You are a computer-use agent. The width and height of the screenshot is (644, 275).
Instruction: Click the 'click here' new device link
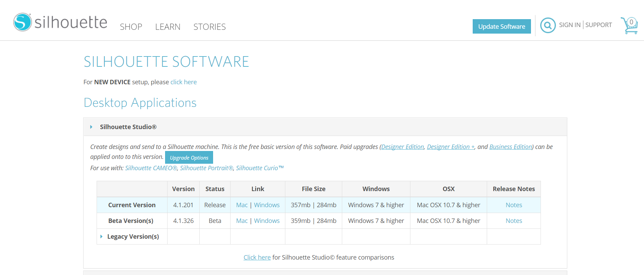[x=184, y=82]
